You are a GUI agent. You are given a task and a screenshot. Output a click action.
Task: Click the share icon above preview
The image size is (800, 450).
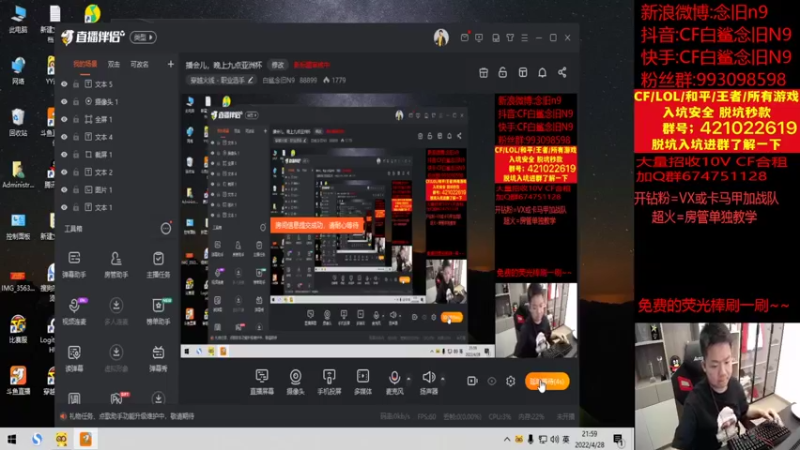(x=562, y=72)
